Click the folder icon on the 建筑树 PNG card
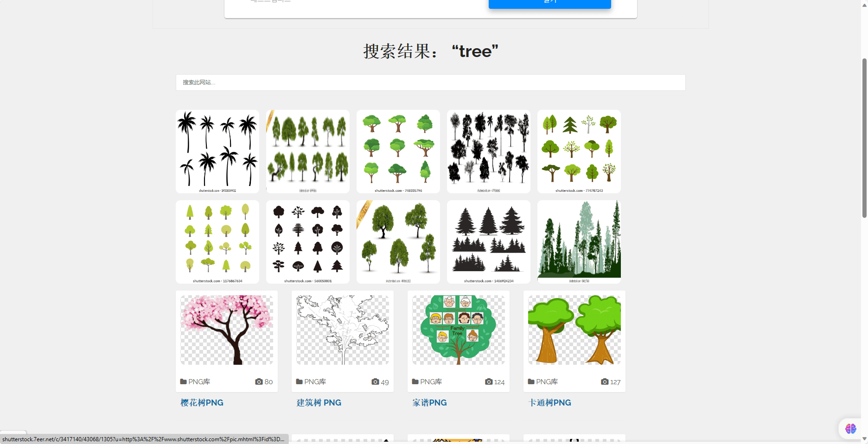This screenshot has height=444, width=868. (x=300, y=382)
